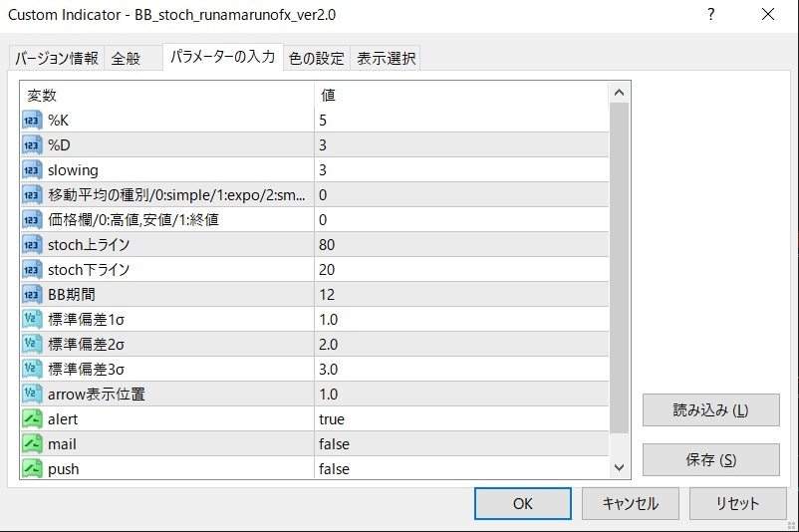Click the BB期間 variable name
Screen dimensions: 799x532
[72, 295]
